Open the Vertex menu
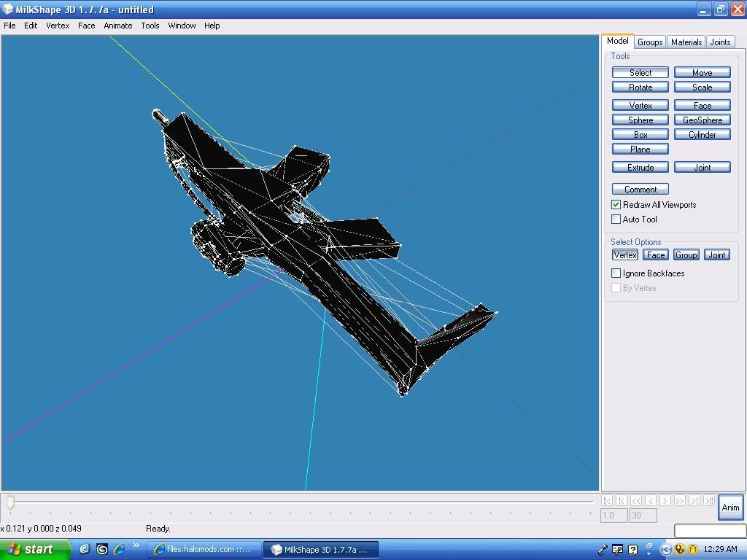Screen dimensions: 747x560 58,26
